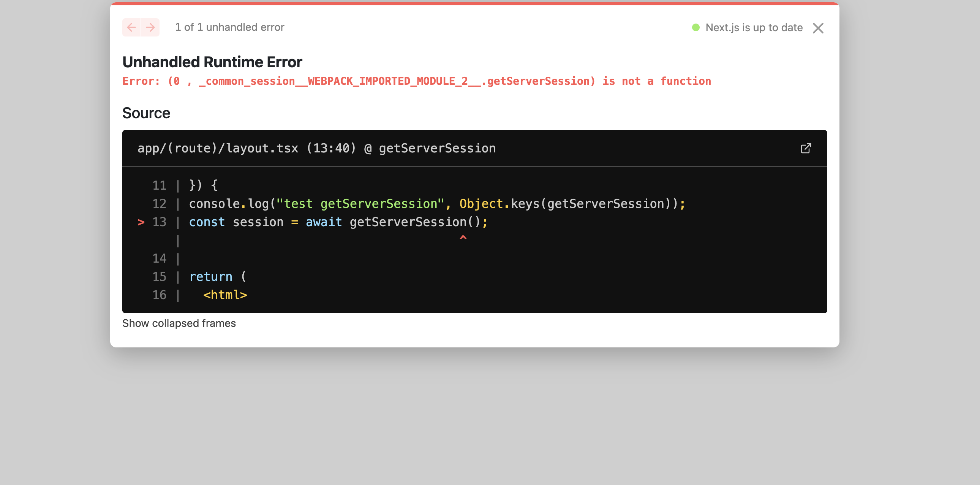This screenshot has width=980, height=485.
Task: Click the next error right arrow
Action: click(x=150, y=27)
